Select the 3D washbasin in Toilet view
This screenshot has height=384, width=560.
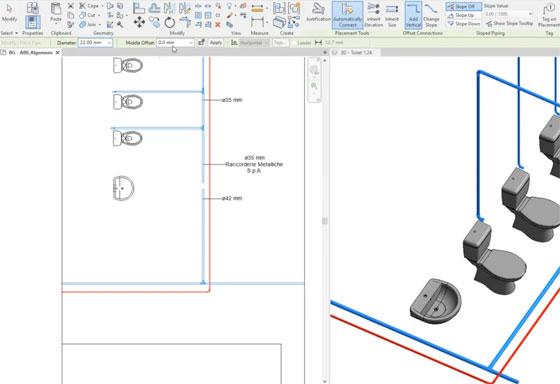pyautogui.click(x=435, y=301)
